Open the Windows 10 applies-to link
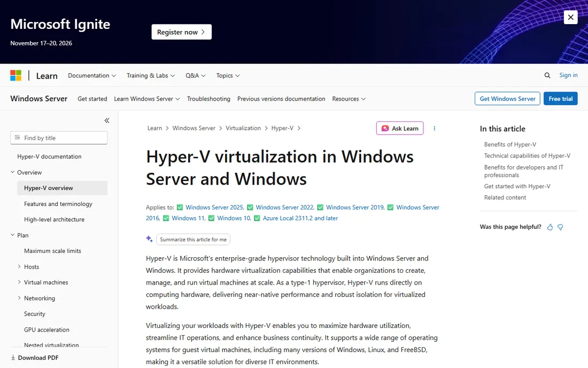Image resolution: width=588 pixels, height=368 pixels. point(234,218)
